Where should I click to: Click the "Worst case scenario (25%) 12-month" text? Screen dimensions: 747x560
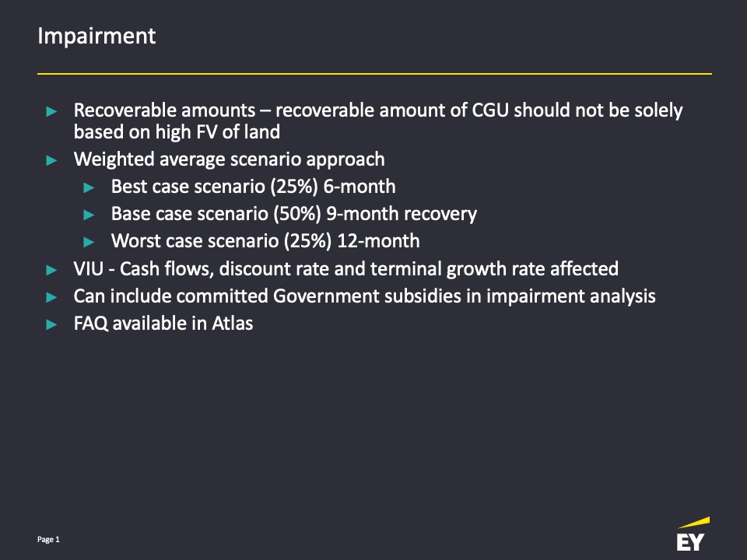click(x=265, y=240)
